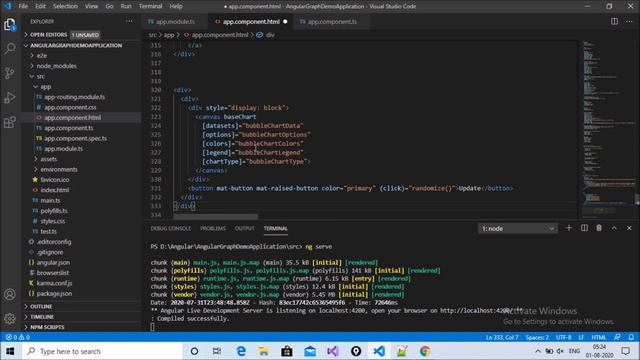Open Visual Studio purple taskbar icon

coord(333,351)
